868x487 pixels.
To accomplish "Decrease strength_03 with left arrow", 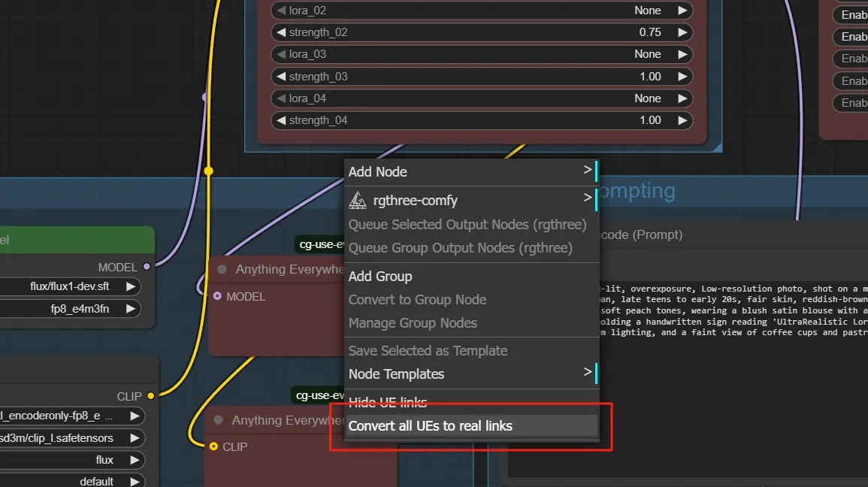I will pyautogui.click(x=281, y=77).
